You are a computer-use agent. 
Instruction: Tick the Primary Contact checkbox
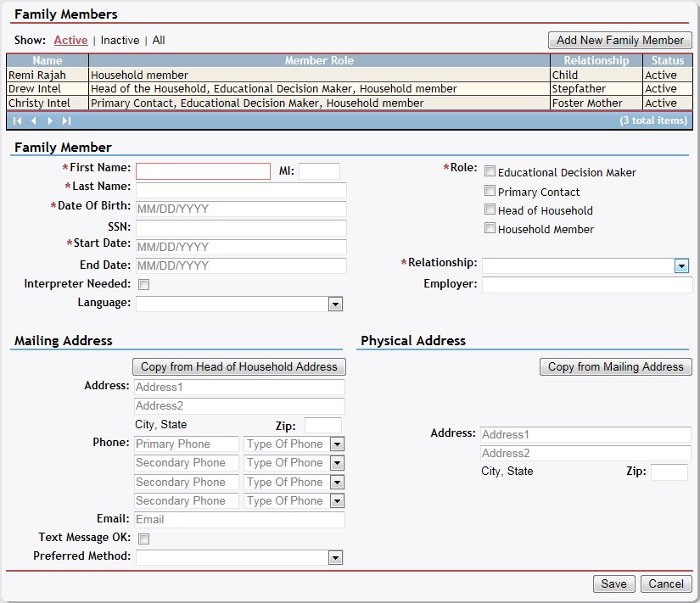pos(490,191)
